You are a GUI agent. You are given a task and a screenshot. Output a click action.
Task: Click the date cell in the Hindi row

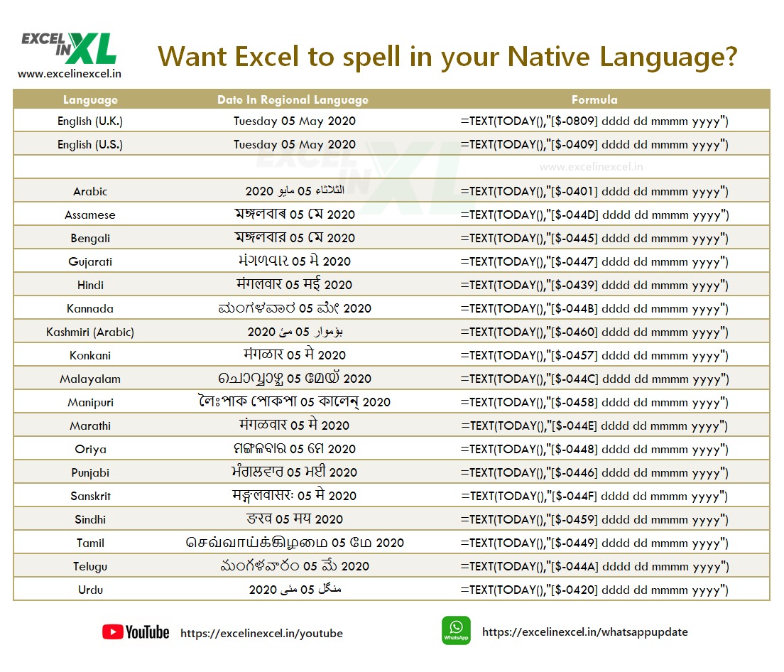295,285
